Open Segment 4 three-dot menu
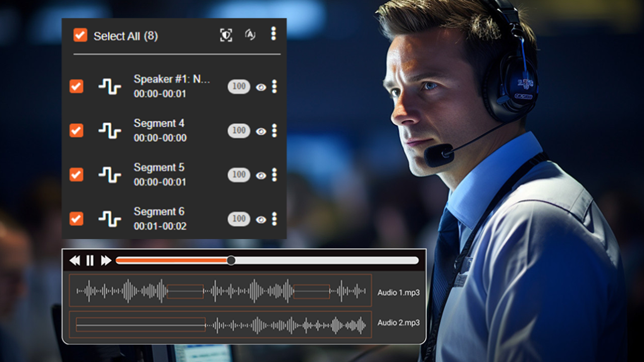 click(274, 130)
